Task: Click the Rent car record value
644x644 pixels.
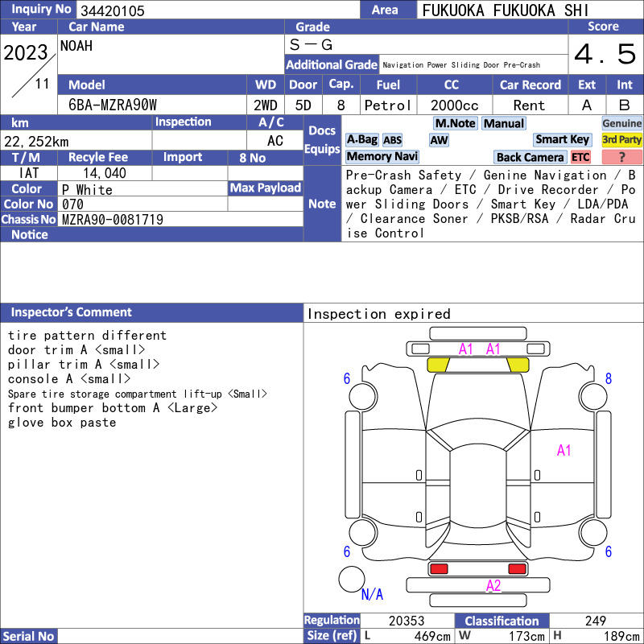Action: click(x=529, y=105)
